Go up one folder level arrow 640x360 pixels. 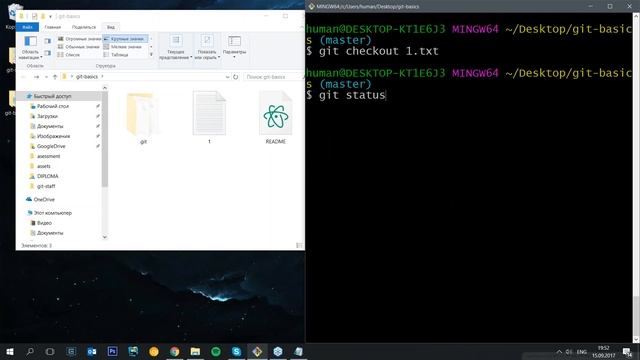[x=55, y=77]
